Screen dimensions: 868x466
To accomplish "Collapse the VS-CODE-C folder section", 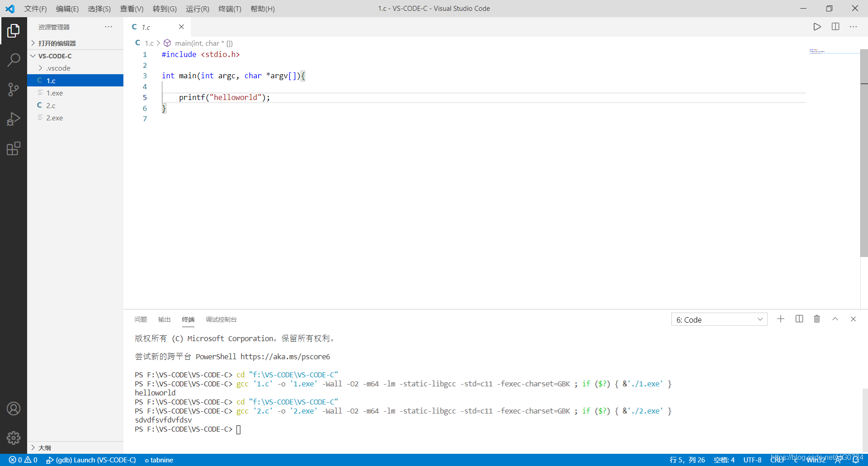I will (x=75, y=56).
